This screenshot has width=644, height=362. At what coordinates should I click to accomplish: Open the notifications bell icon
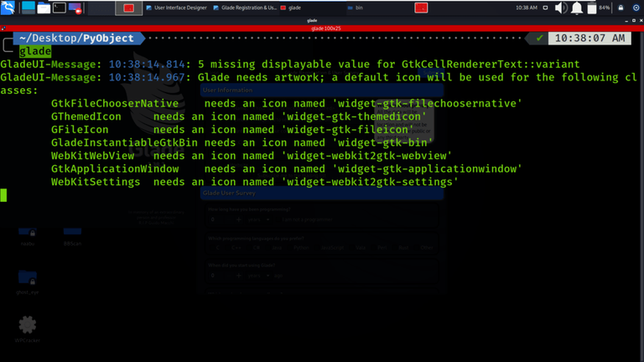[x=577, y=8]
